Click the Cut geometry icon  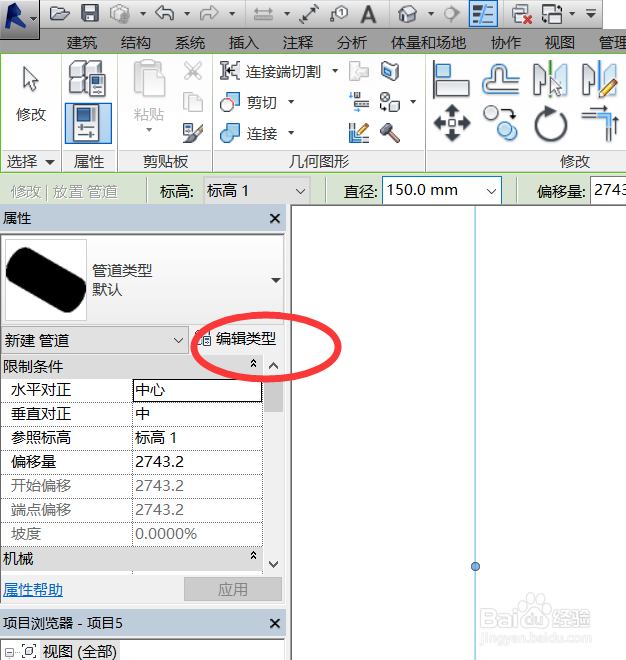pos(230,102)
